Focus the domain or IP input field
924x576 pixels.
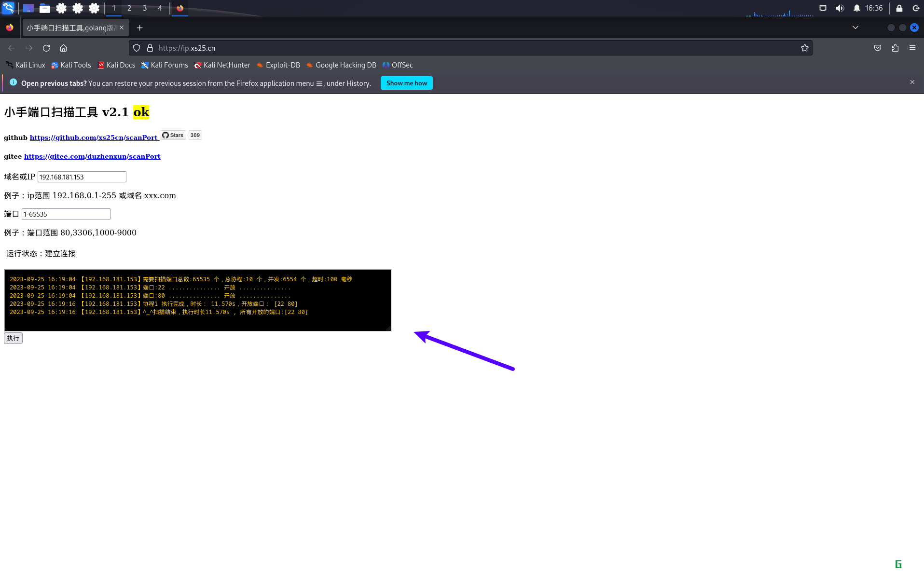click(82, 177)
